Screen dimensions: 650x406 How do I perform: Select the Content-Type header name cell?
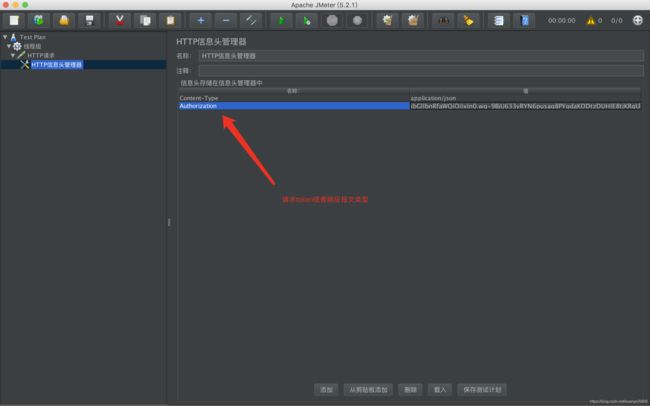(294, 98)
